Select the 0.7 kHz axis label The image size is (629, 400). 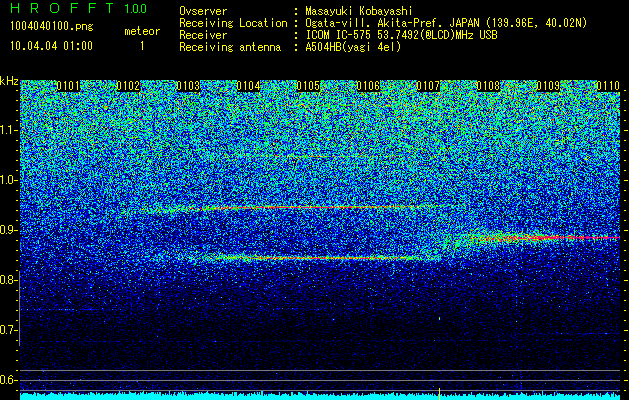click(8, 330)
